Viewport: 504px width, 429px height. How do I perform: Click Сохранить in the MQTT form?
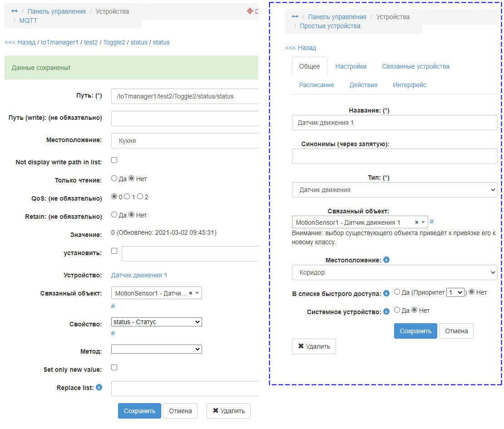139,411
